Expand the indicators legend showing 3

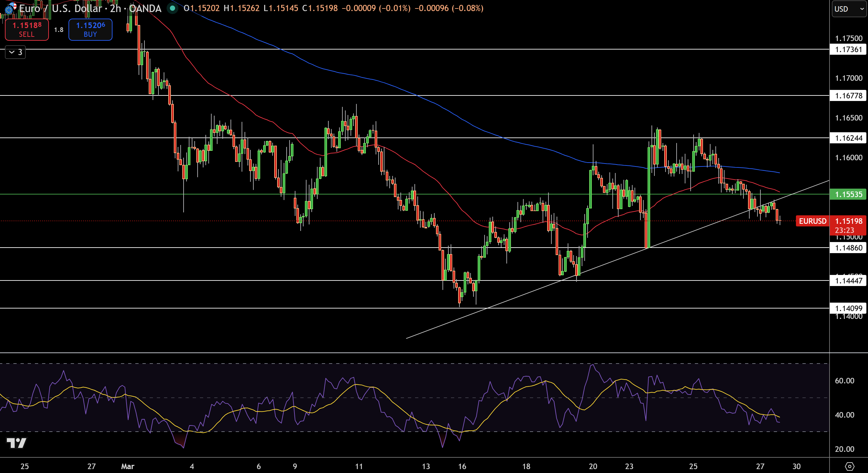(x=16, y=52)
